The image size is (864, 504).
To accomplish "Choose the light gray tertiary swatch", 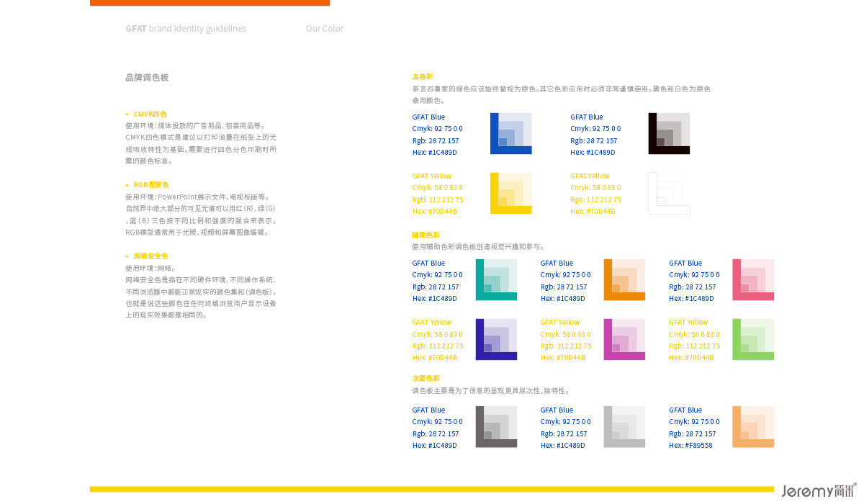I will (624, 427).
